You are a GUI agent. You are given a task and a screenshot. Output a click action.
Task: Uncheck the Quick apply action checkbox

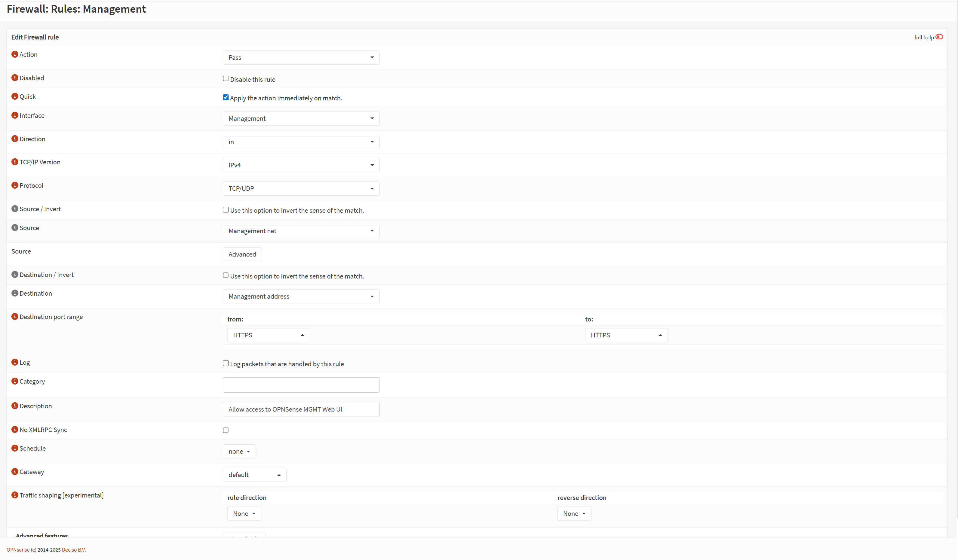(x=226, y=97)
